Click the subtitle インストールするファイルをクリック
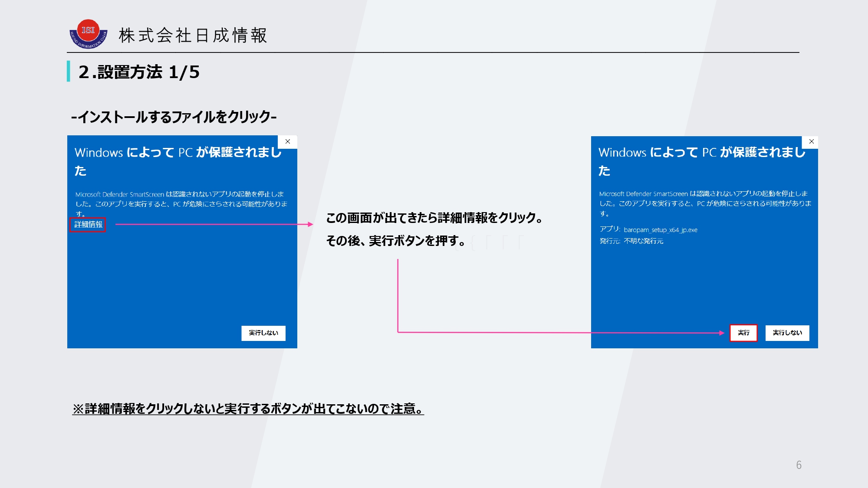This screenshot has height=488, width=868. click(x=174, y=117)
